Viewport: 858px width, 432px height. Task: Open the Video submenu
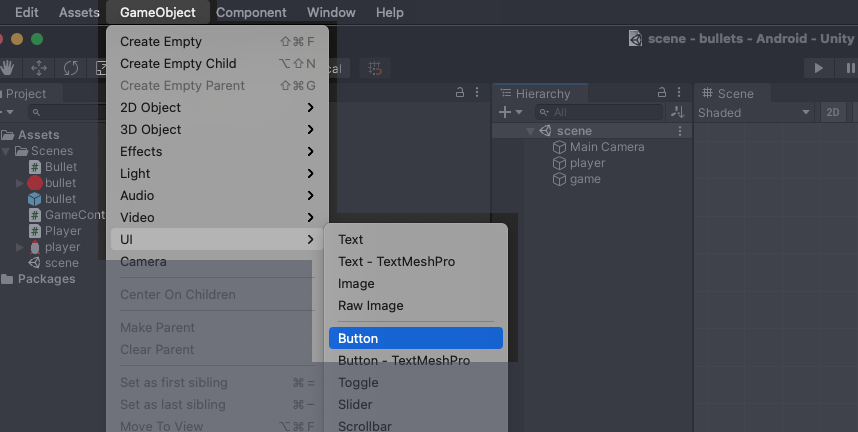coord(219,217)
